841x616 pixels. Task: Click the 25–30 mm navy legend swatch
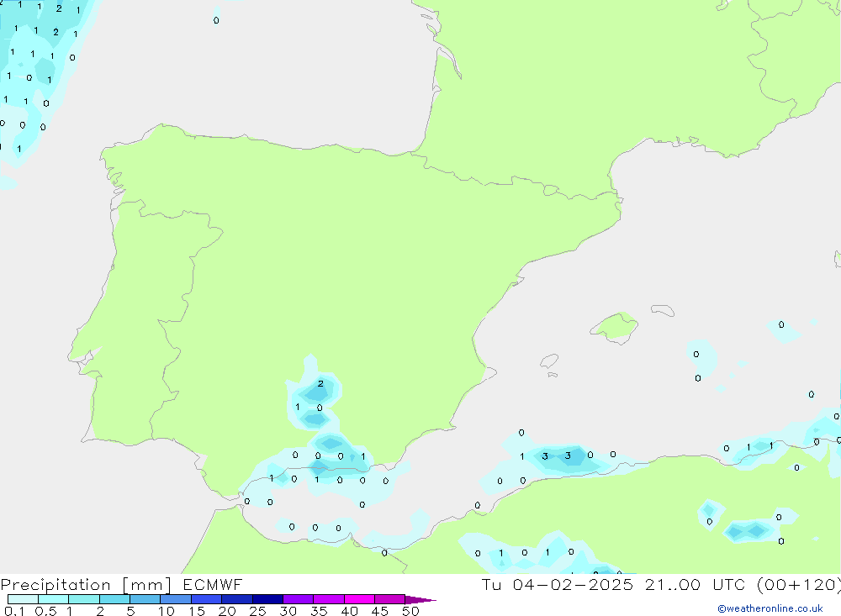coord(267,599)
